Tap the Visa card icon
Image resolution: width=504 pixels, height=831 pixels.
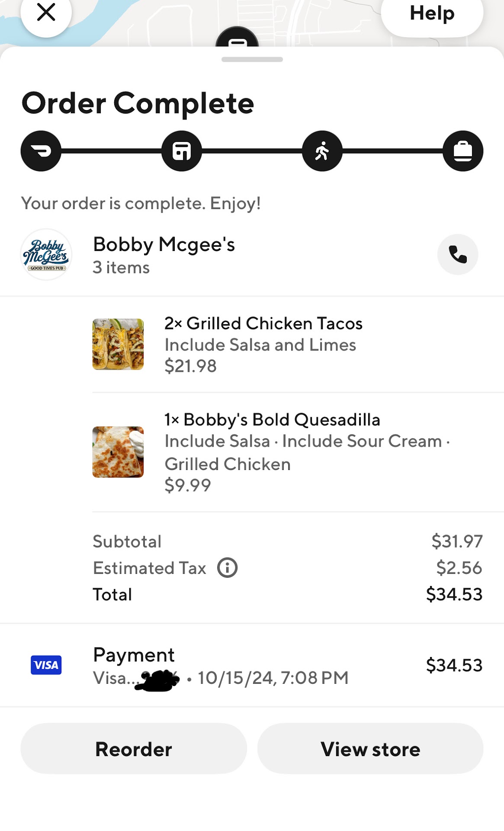coord(46,665)
